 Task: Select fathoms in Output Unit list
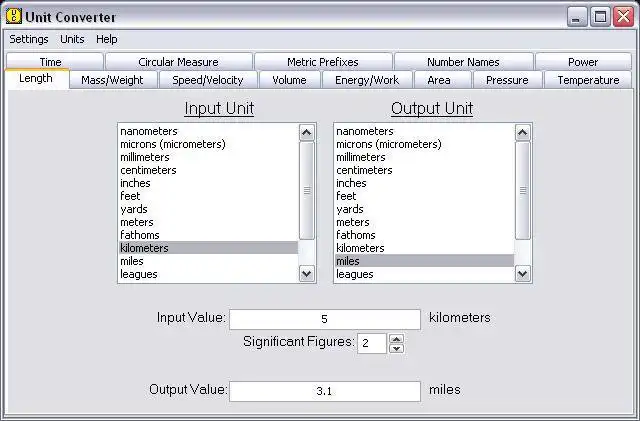click(424, 235)
